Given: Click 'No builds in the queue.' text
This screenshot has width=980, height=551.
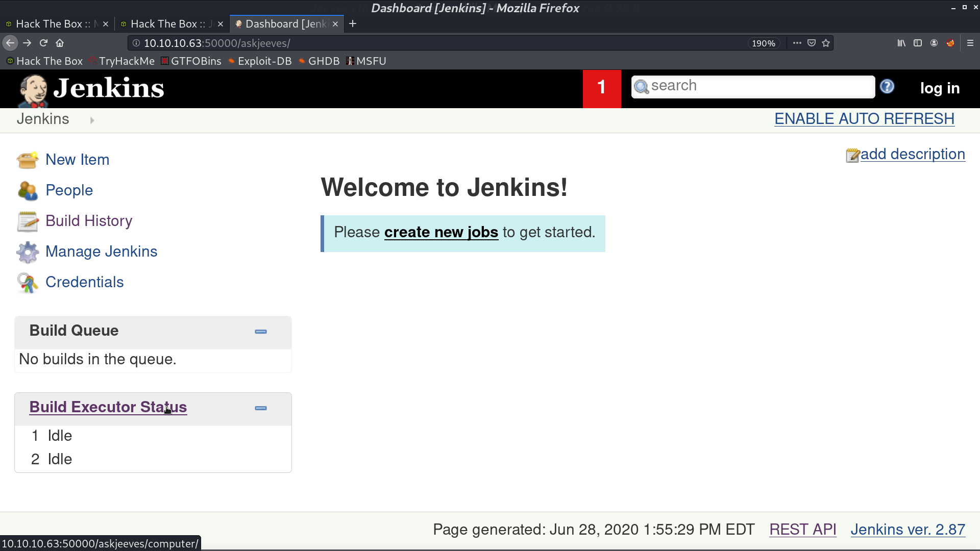Looking at the screenshot, I should point(97,360).
